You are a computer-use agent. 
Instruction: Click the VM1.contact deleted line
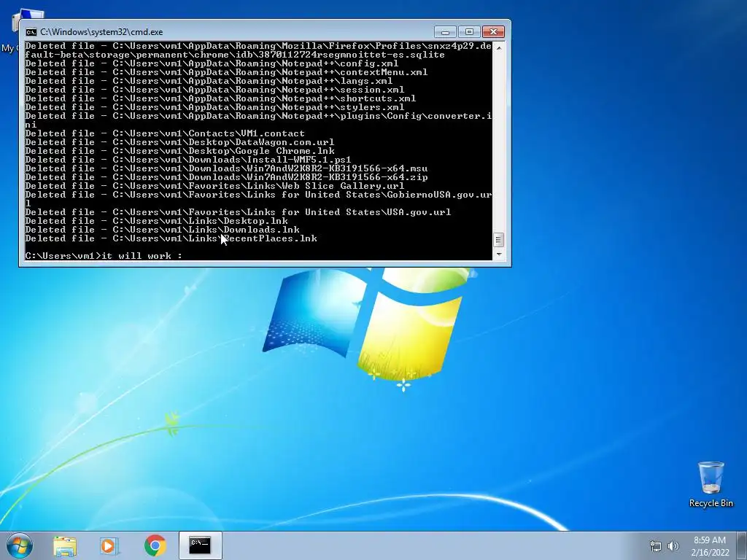tap(165, 133)
